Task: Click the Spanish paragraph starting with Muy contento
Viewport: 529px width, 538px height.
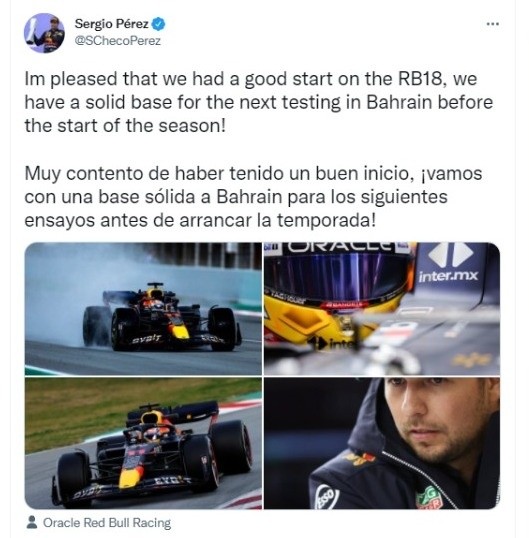Action: 253,197
